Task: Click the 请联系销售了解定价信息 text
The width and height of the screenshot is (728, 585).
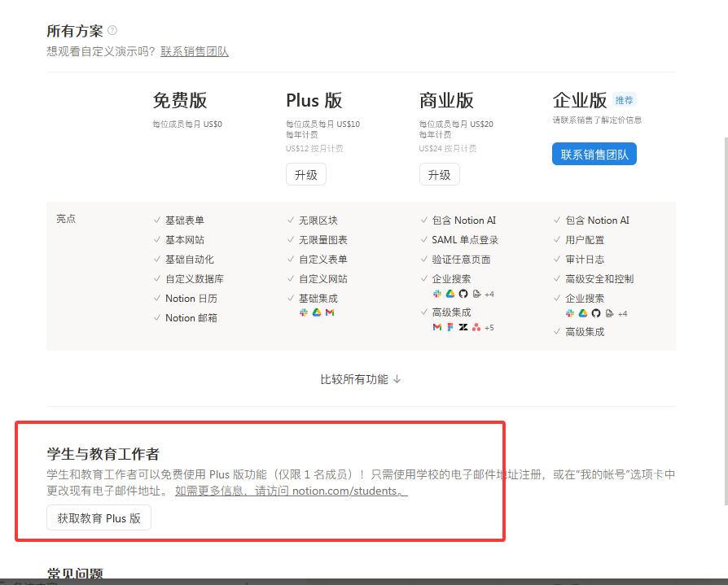Action: point(597,120)
